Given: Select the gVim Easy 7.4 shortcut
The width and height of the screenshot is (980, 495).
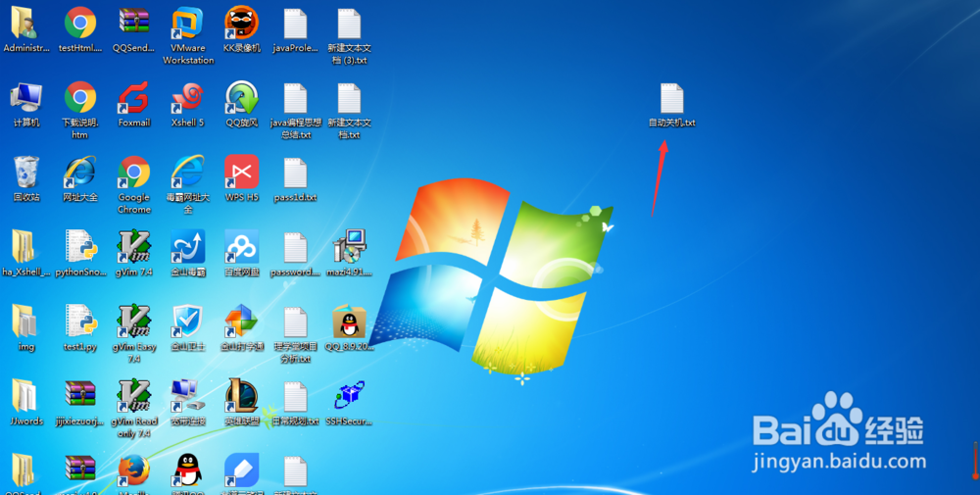Looking at the screenshot, I should 133,334.
